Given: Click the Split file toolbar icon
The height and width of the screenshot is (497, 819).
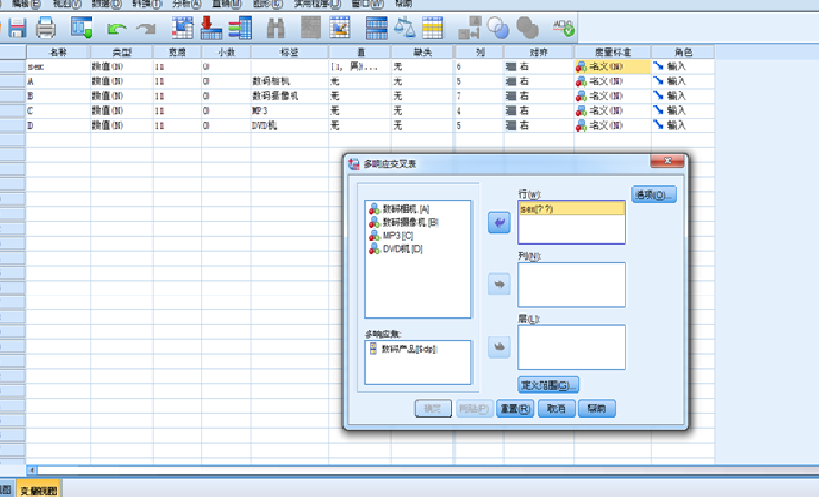Looking at the screenshot, I should (x=377, y=28).
